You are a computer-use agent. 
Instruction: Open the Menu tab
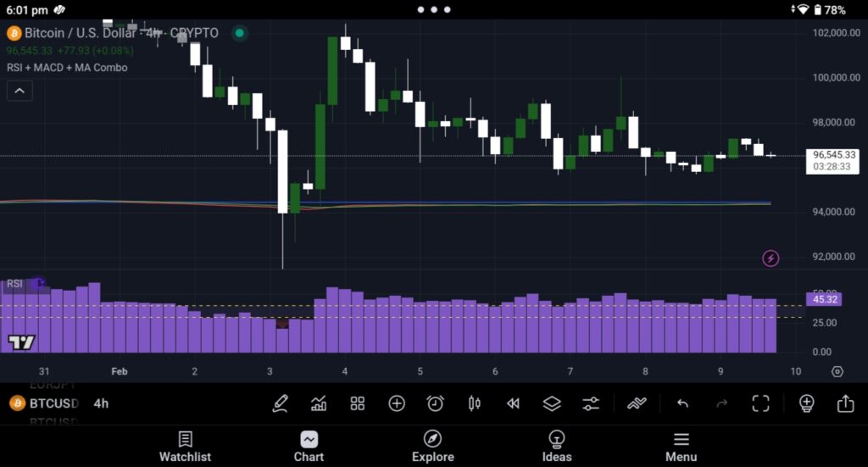[x=681, y=447]
